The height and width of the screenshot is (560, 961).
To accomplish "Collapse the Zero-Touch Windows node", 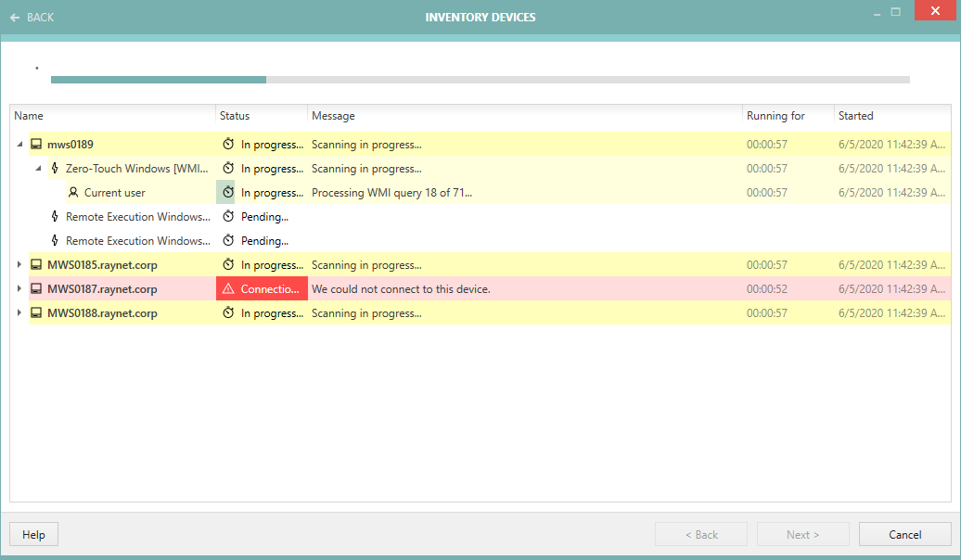I will click(39, 169).
